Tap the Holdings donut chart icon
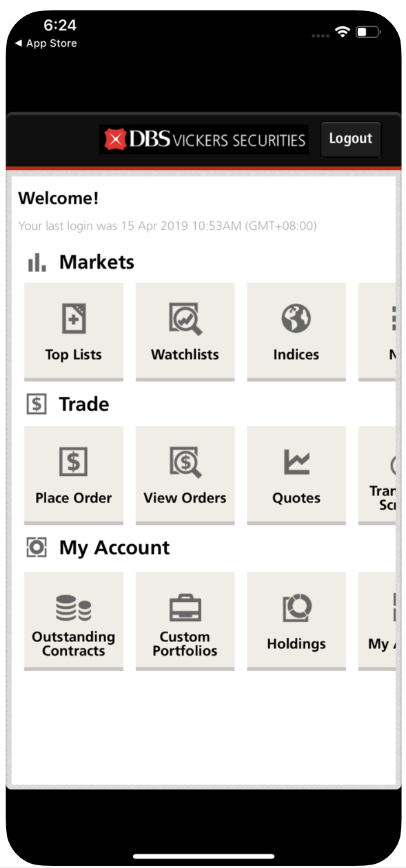 tap(296, 608)
